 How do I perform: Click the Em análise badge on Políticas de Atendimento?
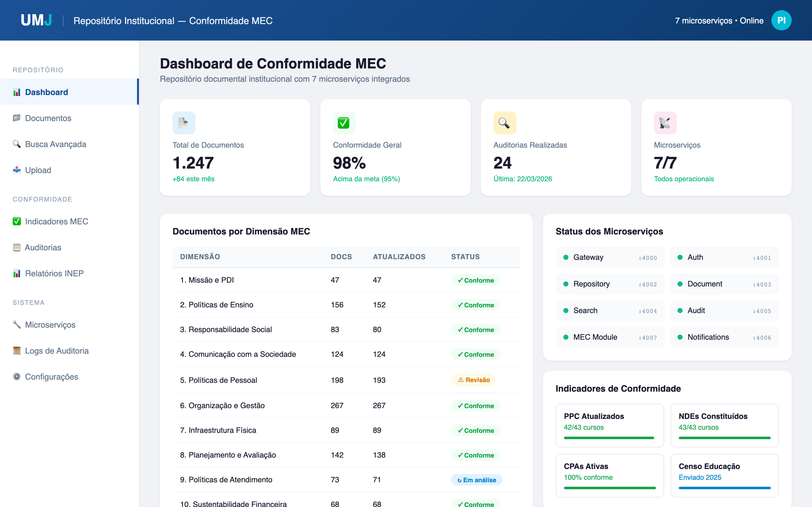pyautogui.click(x=477, y=479)
